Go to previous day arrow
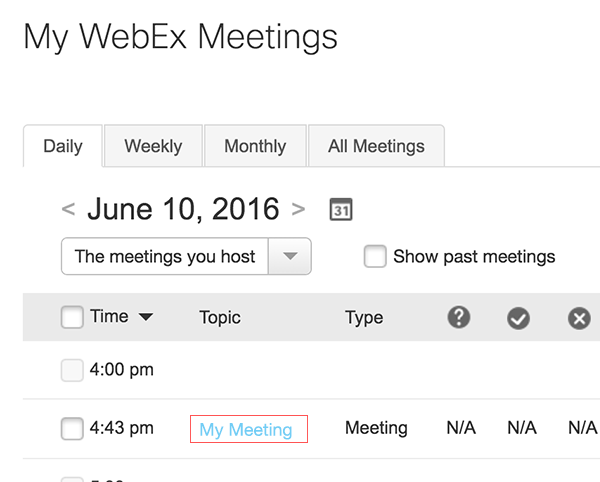The image size is (600, 482). [x=68, y=209]
